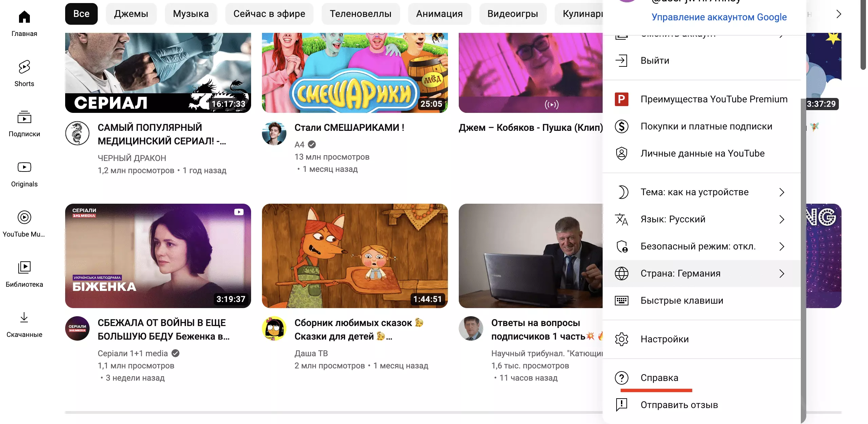Choose Выйти menu entry

tap(702, 61)
